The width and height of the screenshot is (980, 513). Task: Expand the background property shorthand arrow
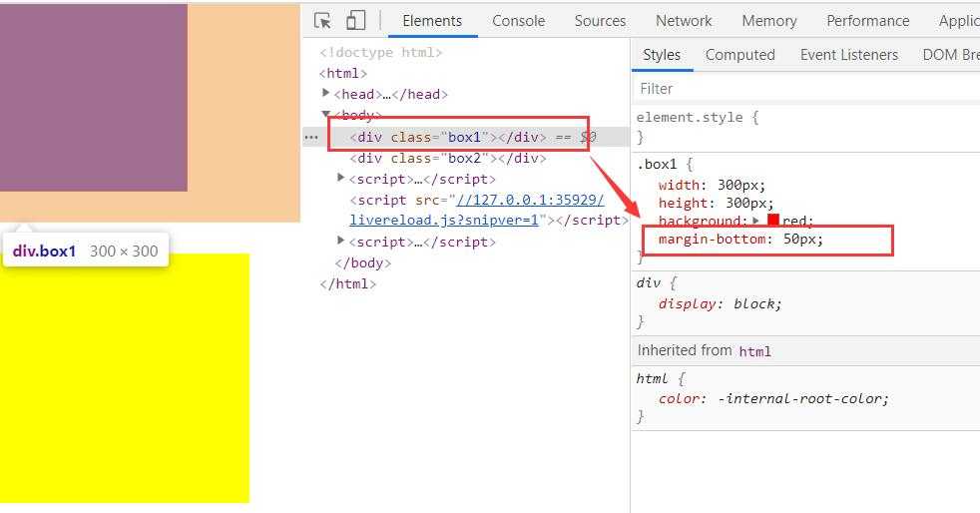point(756,221)
